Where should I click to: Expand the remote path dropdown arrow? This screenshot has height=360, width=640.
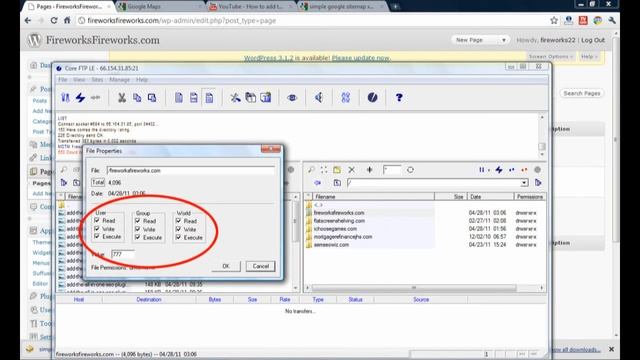coord(524,183)
